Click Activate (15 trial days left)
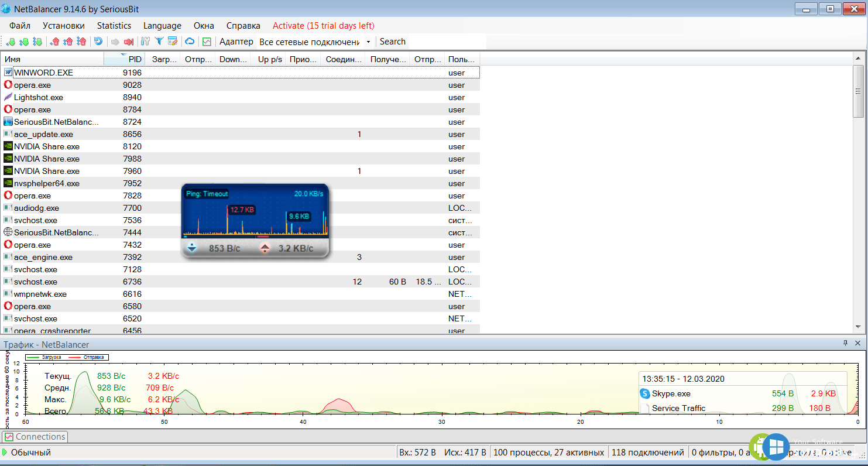The image size is (868, 466). pos(324,26)
